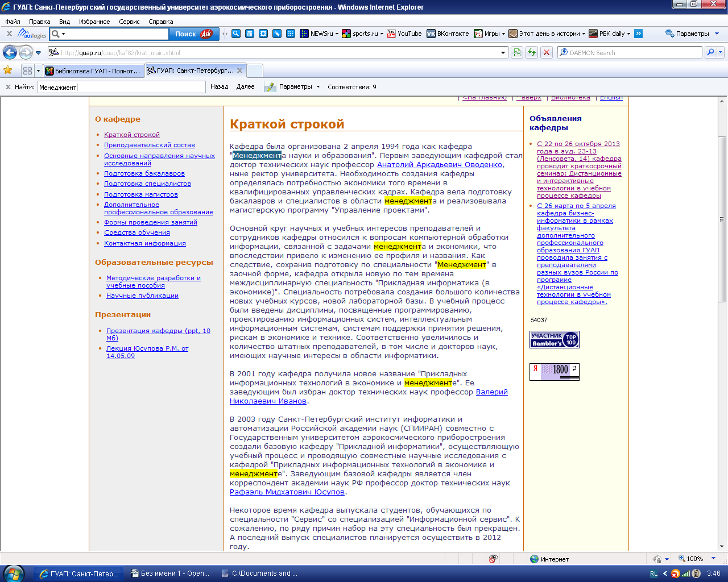The height and width of the screenshot is (582, 728).
Task: Close the Find bar with its X
Action: click(x=8, y=87)
